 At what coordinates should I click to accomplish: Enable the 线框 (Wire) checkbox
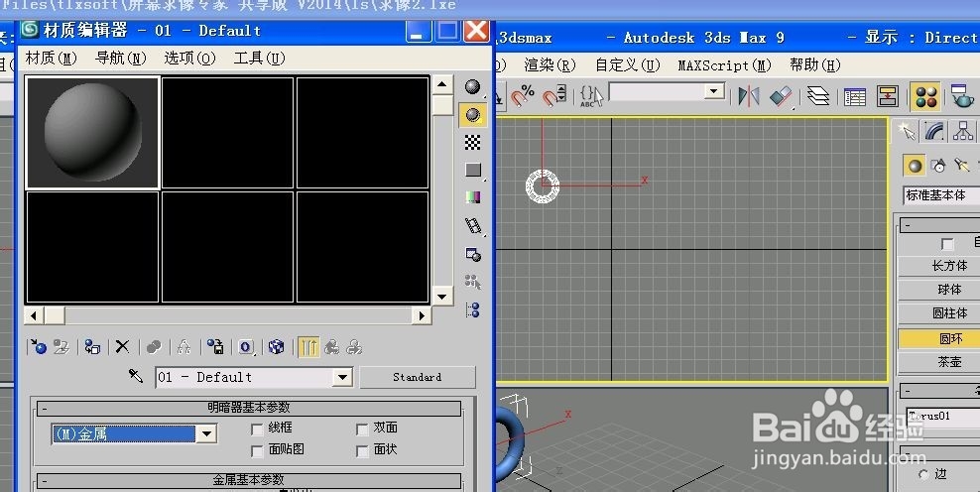coord(257,430)
